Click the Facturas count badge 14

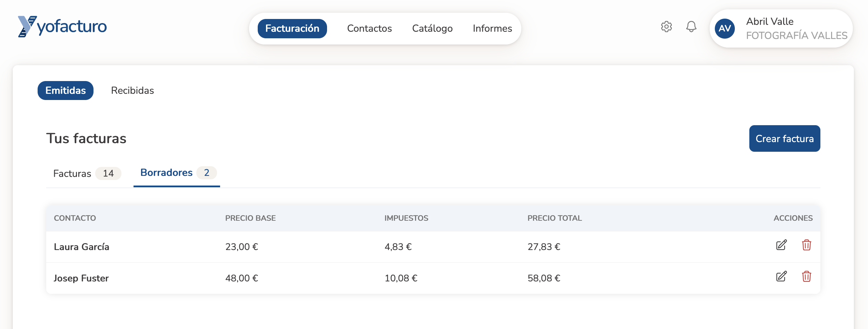[108, 173]
